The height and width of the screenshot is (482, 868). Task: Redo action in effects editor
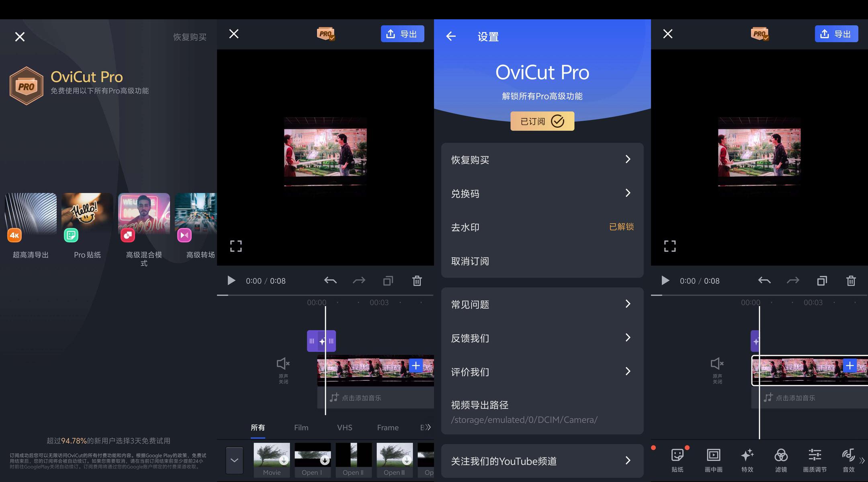359,280
